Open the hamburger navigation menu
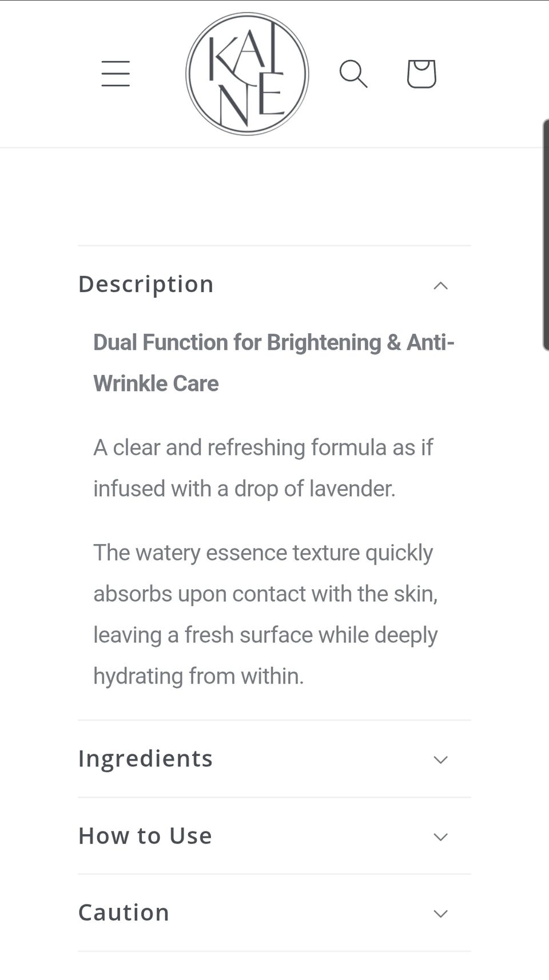This screenshot has width=549, height=980. (116, 74)
